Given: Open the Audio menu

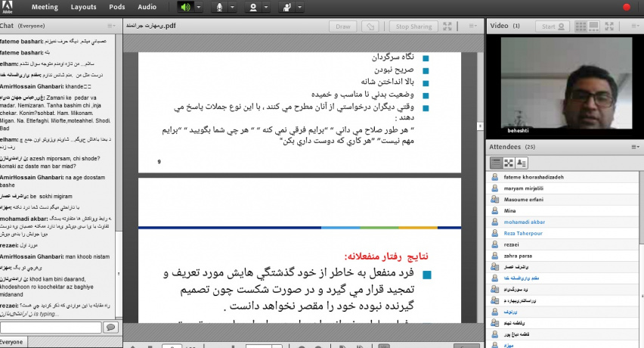Looking at the screenshot, I should (x=147, y=7).
